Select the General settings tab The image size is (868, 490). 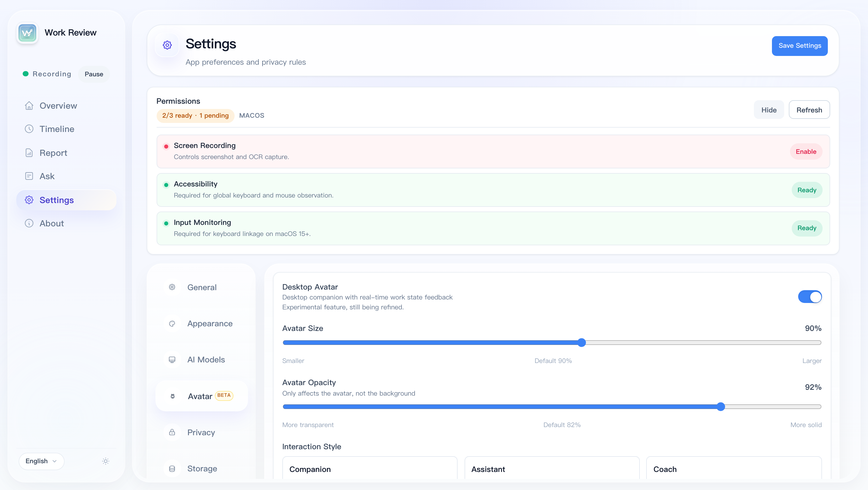click(x=201, y=287)
